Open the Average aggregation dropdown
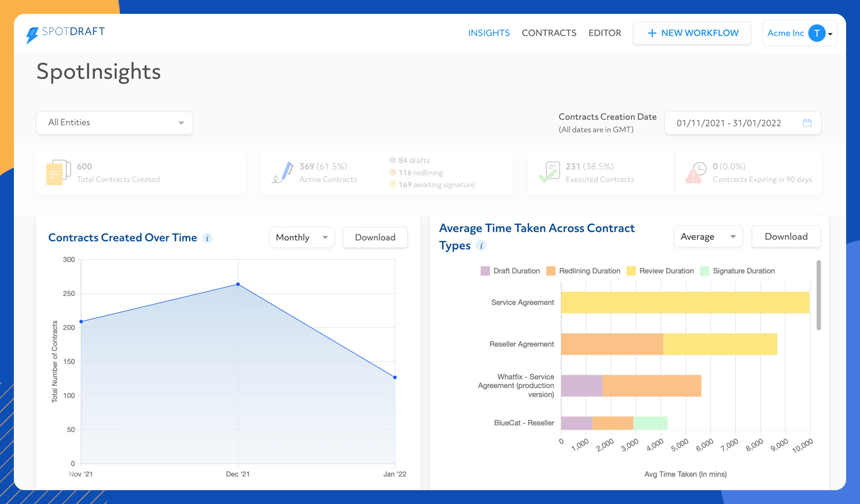 709,236
